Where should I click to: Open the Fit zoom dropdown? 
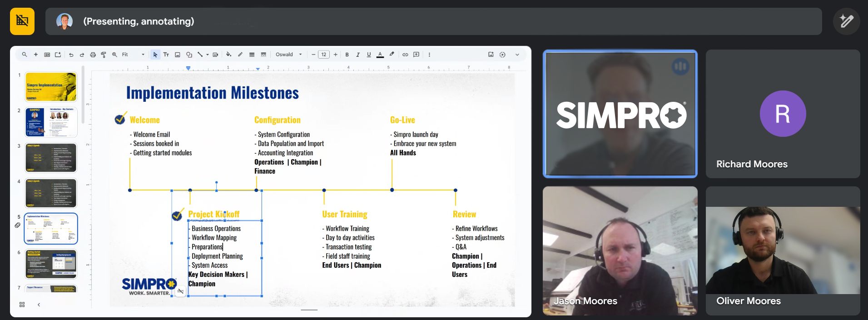pos(133,55)
